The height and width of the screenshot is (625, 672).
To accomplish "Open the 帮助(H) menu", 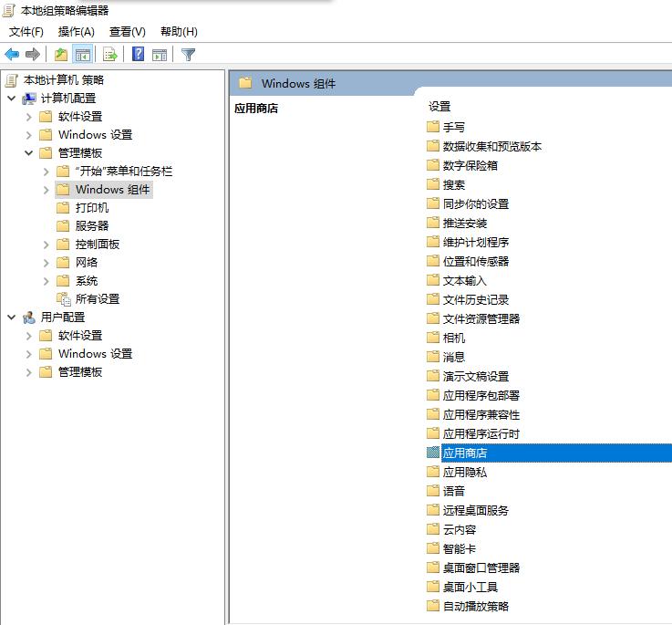I will pos(179,32).
